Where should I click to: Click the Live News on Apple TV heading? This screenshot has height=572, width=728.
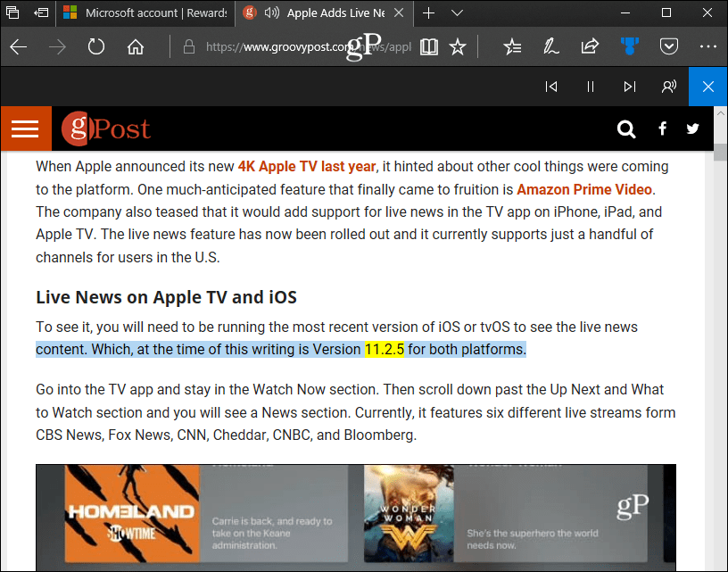[x=166, y=297]
